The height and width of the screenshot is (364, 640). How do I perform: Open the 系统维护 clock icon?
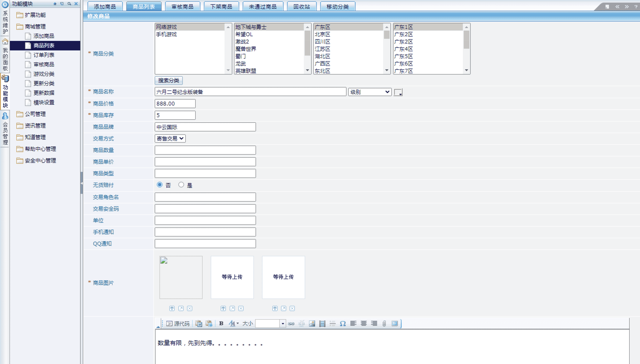tap(5, 4)
